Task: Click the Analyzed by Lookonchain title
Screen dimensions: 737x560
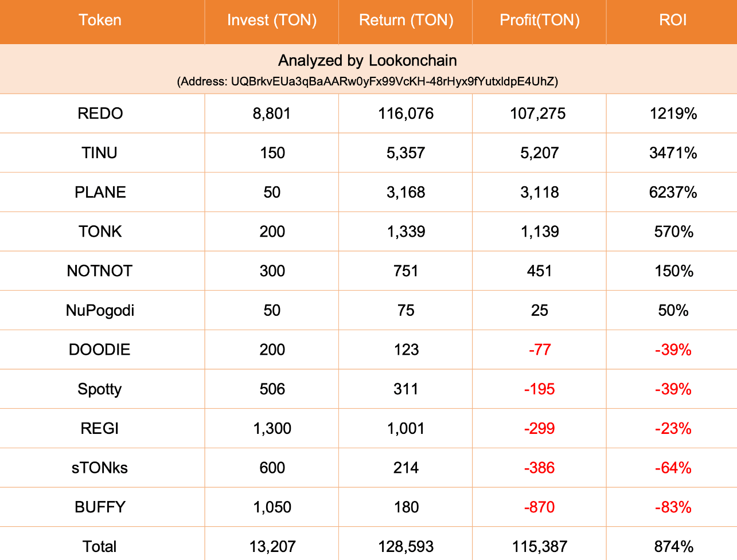Action: coord(368,61)
